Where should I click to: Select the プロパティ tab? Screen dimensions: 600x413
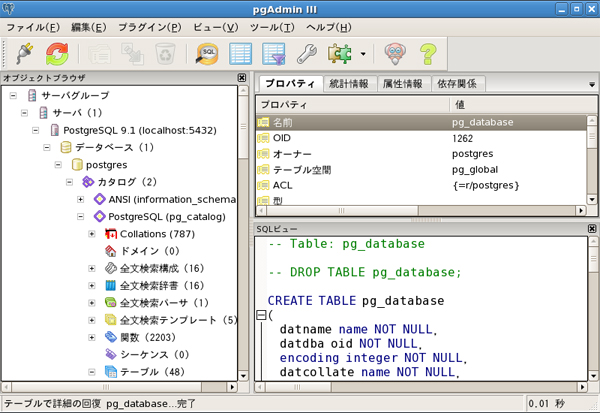pos(290,83)
